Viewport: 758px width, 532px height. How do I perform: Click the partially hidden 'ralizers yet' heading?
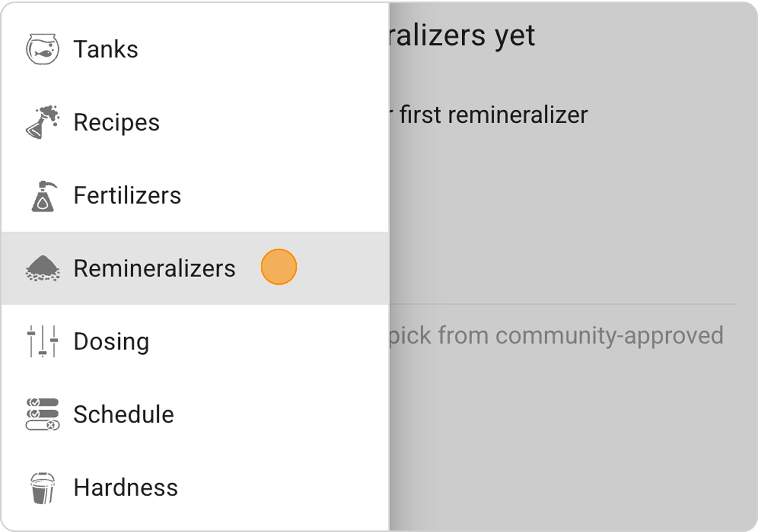(462, 36)
